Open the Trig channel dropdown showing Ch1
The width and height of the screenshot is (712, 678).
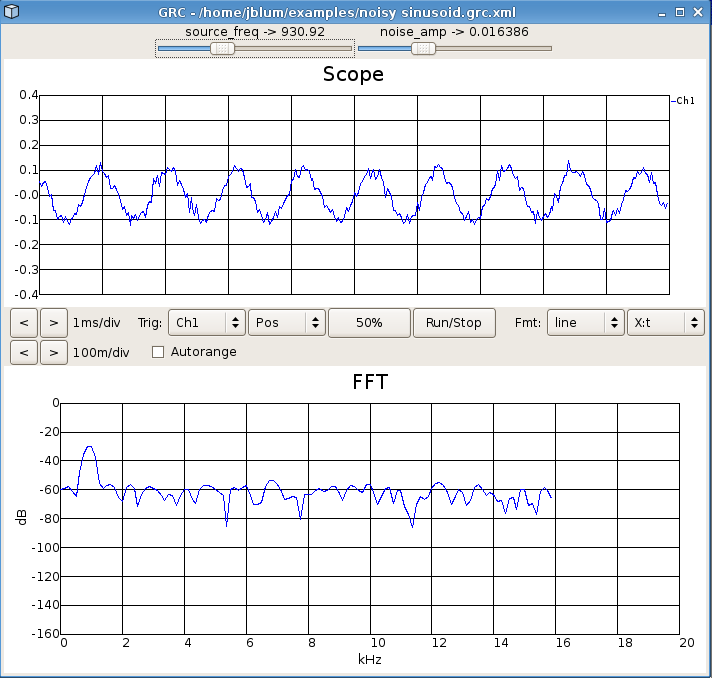[x=207, y=322]
